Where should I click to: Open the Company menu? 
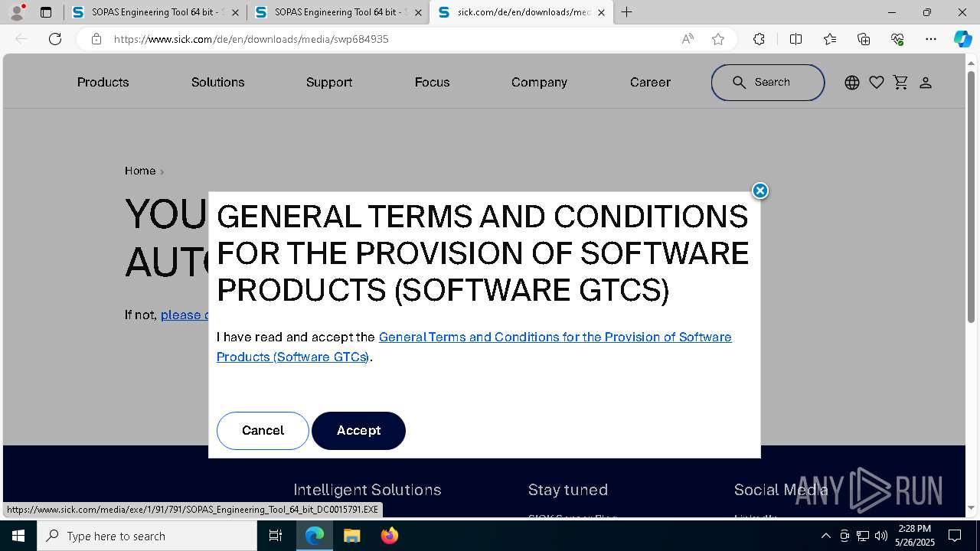[539, 82]
